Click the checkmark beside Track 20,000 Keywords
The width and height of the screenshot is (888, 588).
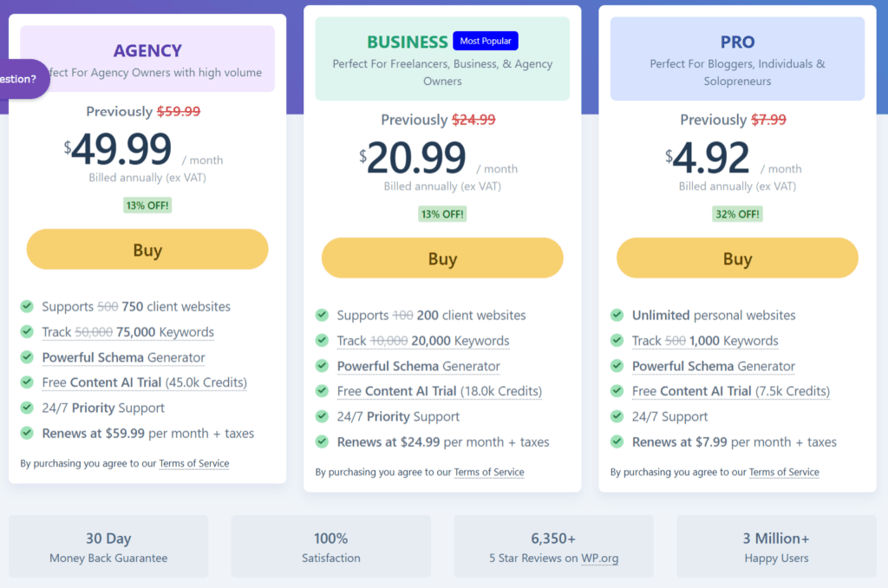tap(322, 341)
